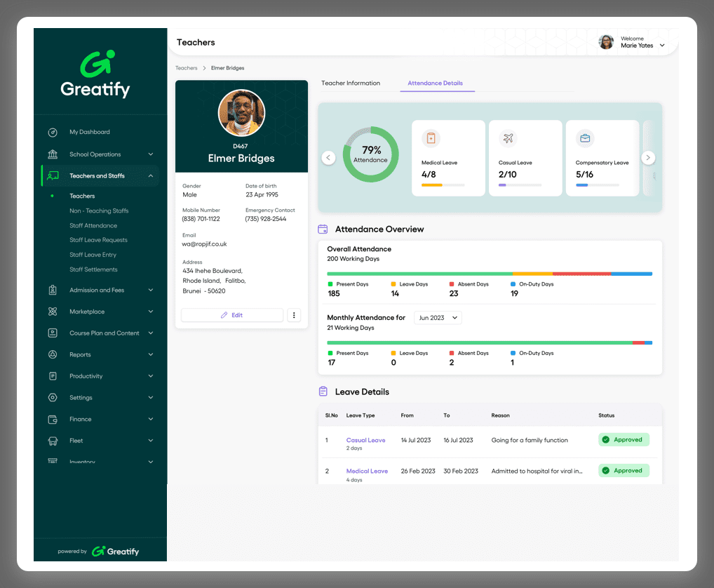Open the Casual Leave link in table
Screen dimensions: 714x588
coord(365,440)
